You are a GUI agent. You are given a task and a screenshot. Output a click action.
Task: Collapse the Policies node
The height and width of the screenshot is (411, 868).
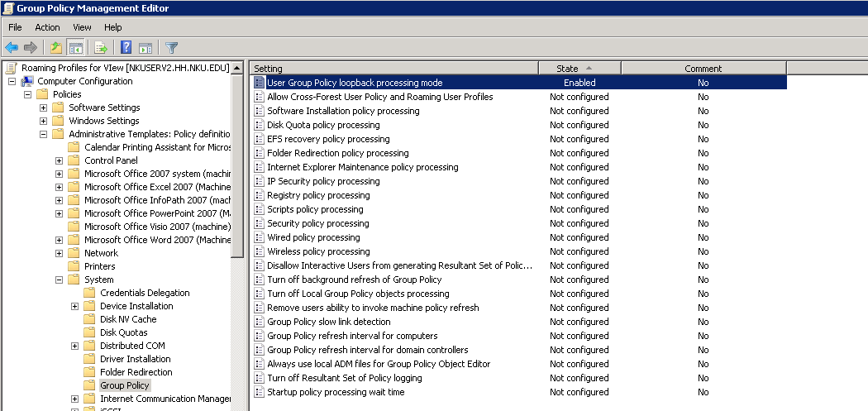27,95
